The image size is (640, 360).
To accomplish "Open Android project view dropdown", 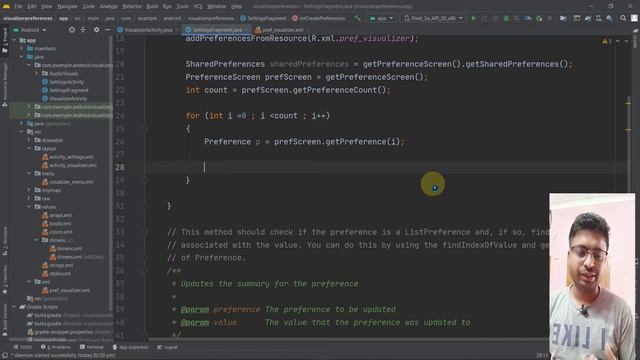I will click(29, 30).
